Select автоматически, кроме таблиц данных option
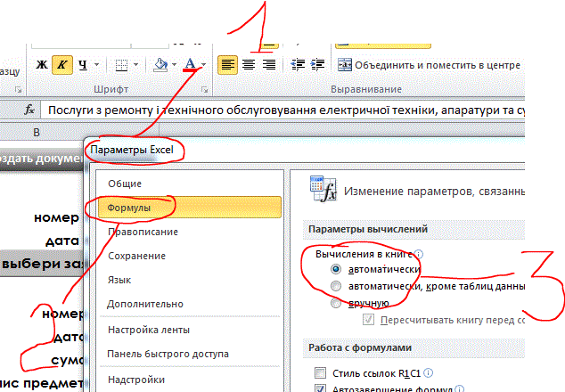565x392 pixels. click(336, 286)
